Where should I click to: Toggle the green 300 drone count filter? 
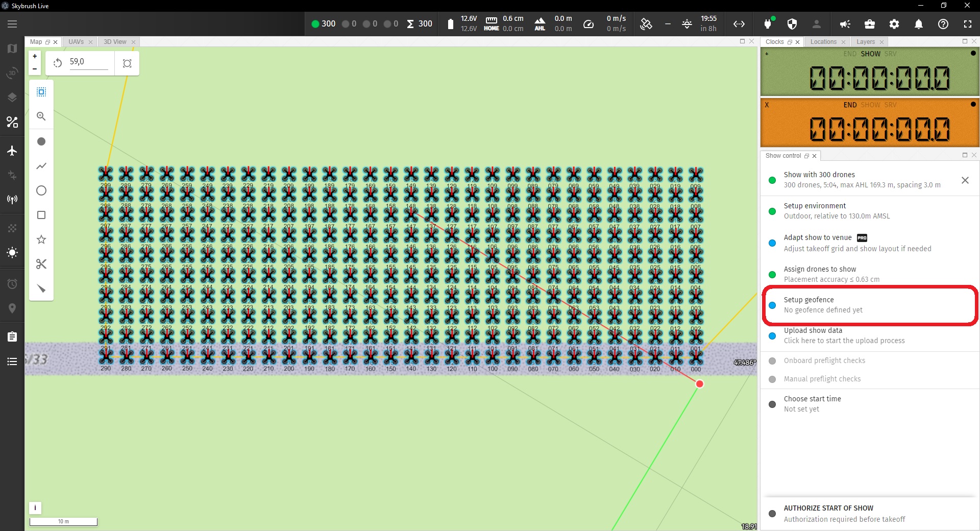323,24
